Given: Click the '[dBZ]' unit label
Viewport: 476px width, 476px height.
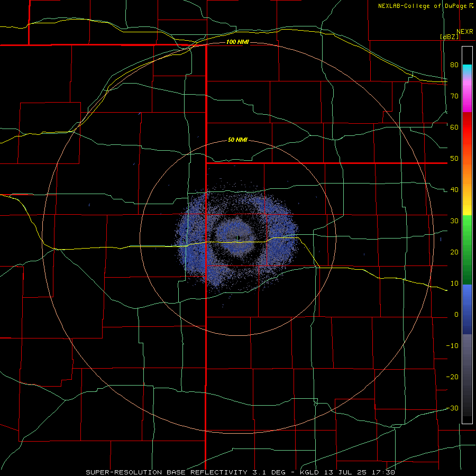Looking at the screenshot, I should click(449, 36).
